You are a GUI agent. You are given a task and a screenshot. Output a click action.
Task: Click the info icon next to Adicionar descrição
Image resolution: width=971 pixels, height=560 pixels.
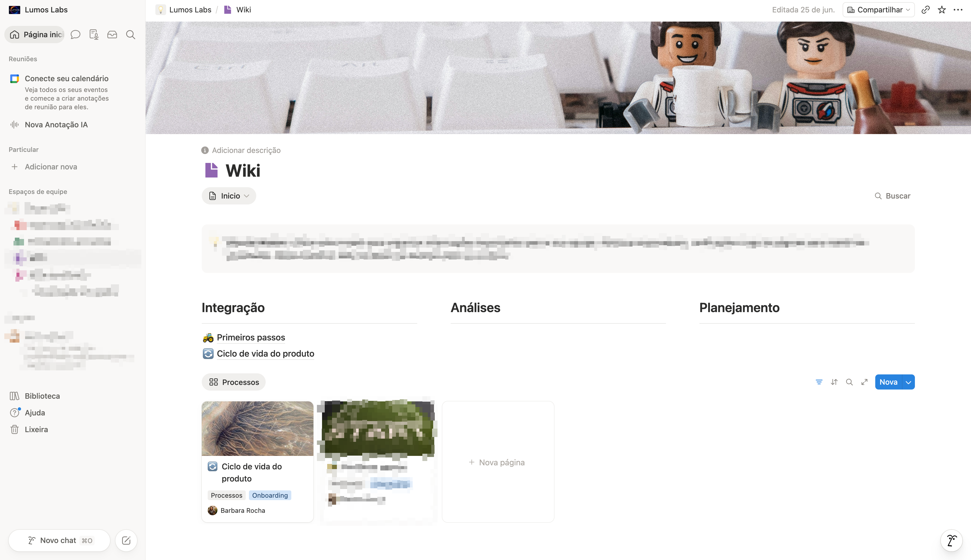205,150
